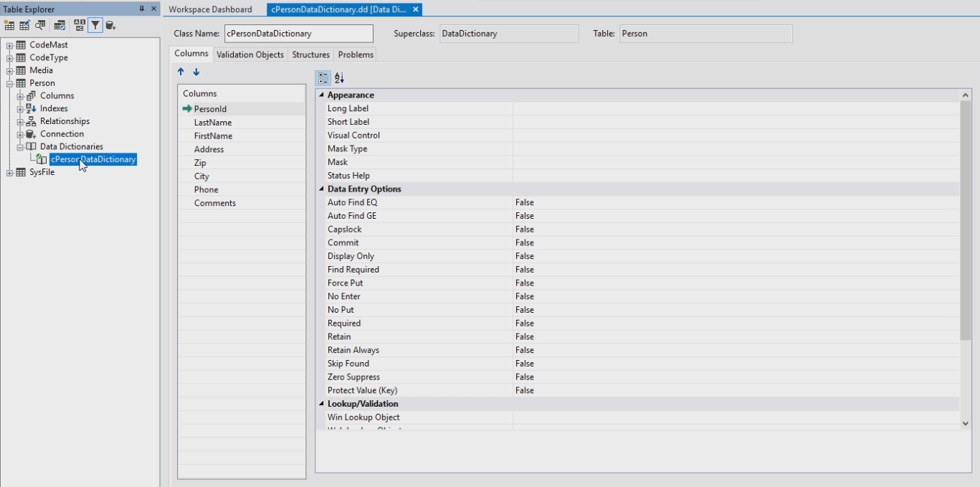This screenshot has width=980, height=487.
Task: Click the edit table toolbar icon
Action: 25,25
